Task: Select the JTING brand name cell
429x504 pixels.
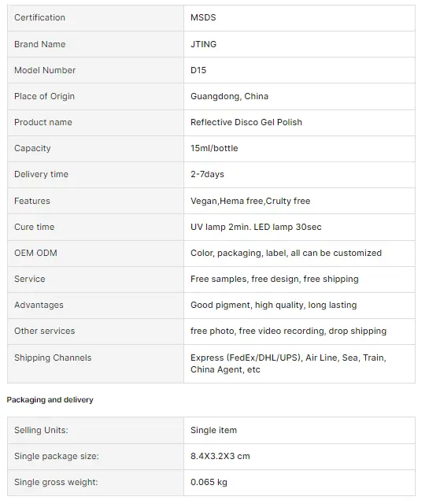Action: 299,44
